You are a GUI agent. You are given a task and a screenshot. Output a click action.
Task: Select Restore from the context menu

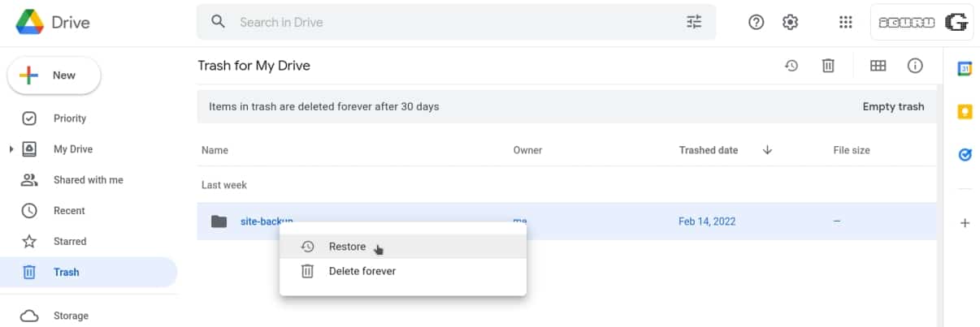point(347,247)
